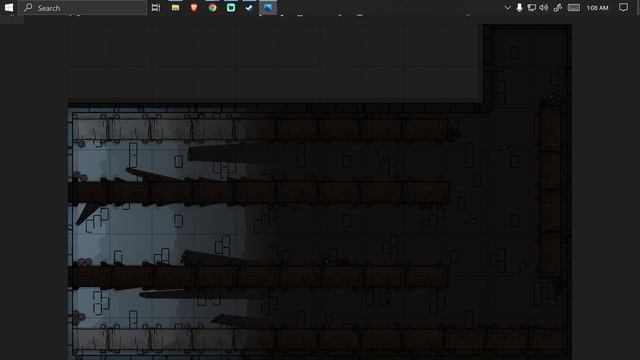Open Steam from the taskbar
The height and width of the screenshot is (360, 640).
click(x=249, y=7)
